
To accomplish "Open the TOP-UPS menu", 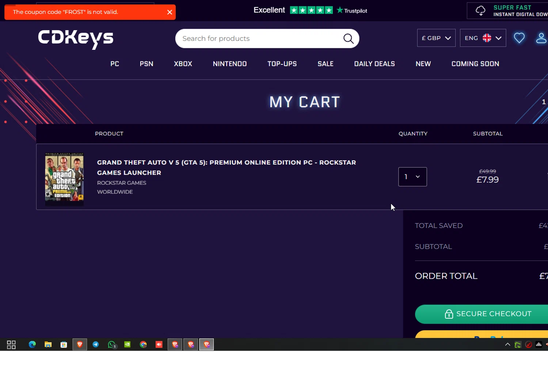I will click(x=282, y=64).
